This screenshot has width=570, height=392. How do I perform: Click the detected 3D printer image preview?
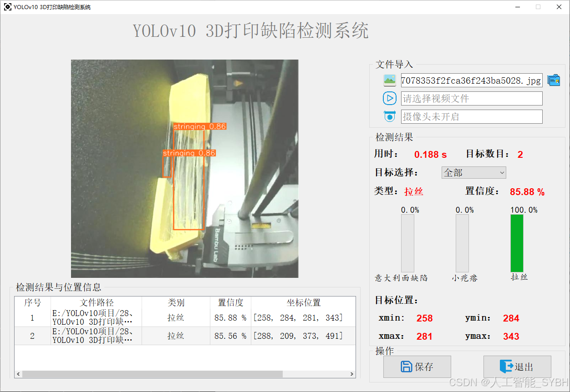(185, 169)
